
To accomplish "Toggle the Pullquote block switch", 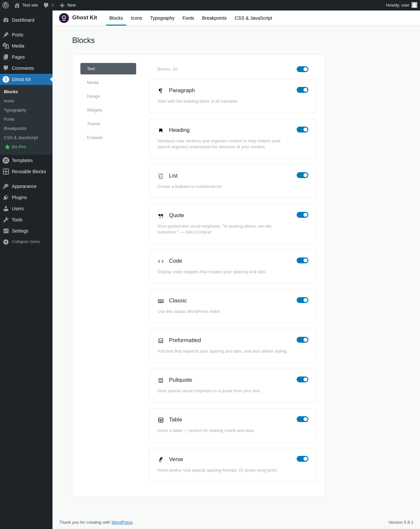I will point(303,379).
